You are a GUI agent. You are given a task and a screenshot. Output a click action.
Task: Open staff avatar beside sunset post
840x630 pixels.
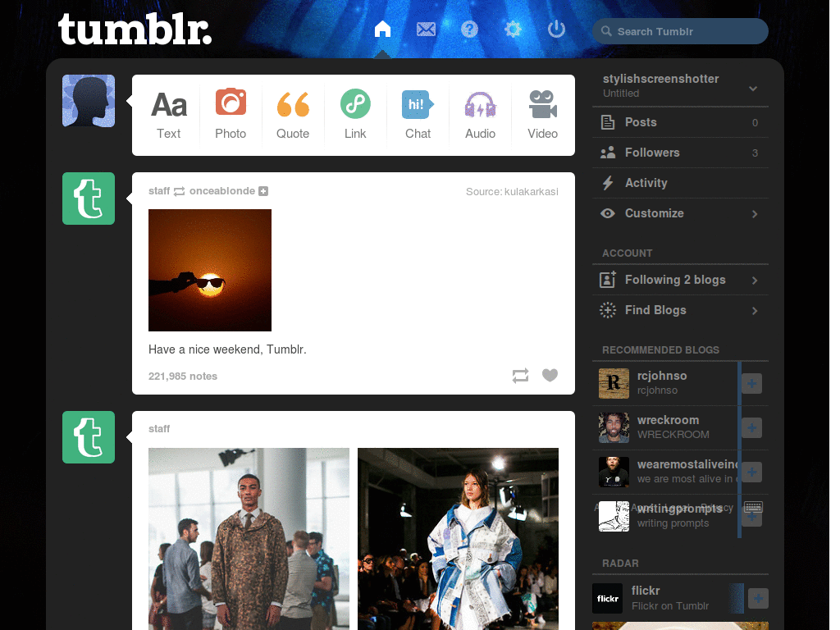point(89,199)
